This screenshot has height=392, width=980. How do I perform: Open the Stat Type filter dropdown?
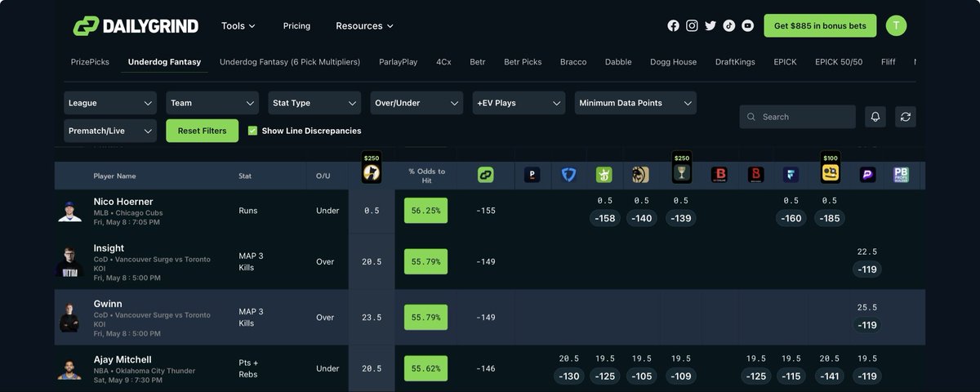pos(314,103)
